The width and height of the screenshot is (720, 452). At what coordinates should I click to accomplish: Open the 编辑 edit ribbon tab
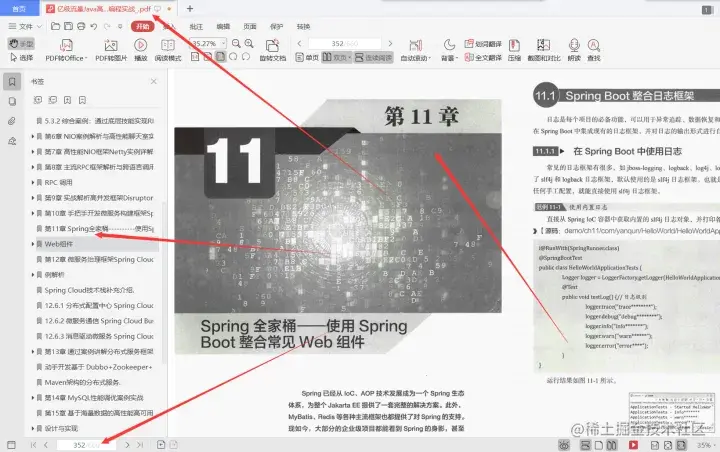(223, 27)
